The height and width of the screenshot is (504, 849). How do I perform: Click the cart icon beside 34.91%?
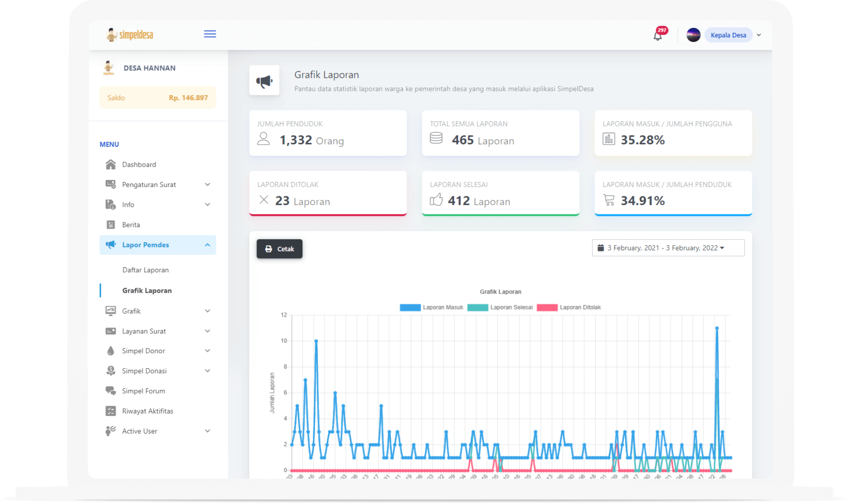(x=609, y=200)
